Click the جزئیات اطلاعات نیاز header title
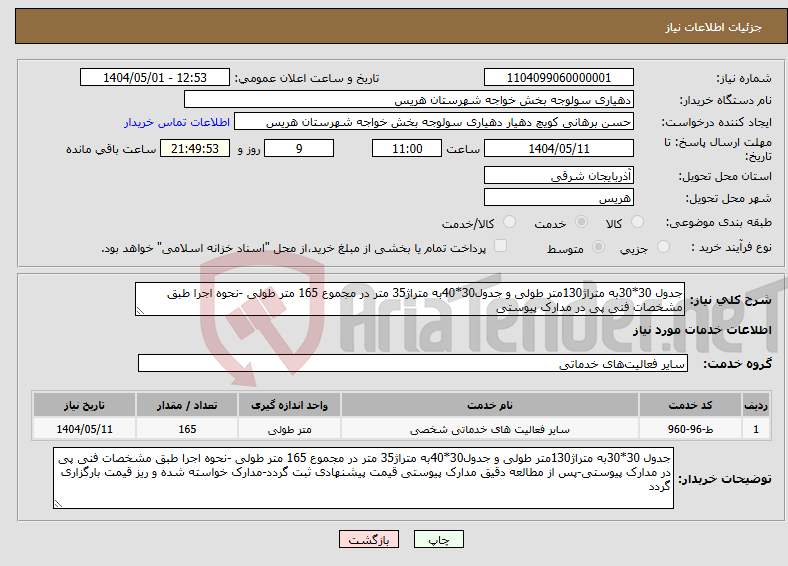The width and height of the screenshot is (788, 566). (x=714, y=27)
